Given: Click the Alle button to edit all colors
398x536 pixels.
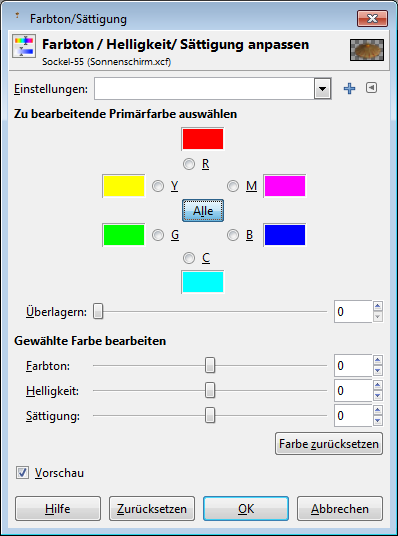Looking at the screenshot, I should [x=203, y=211].
